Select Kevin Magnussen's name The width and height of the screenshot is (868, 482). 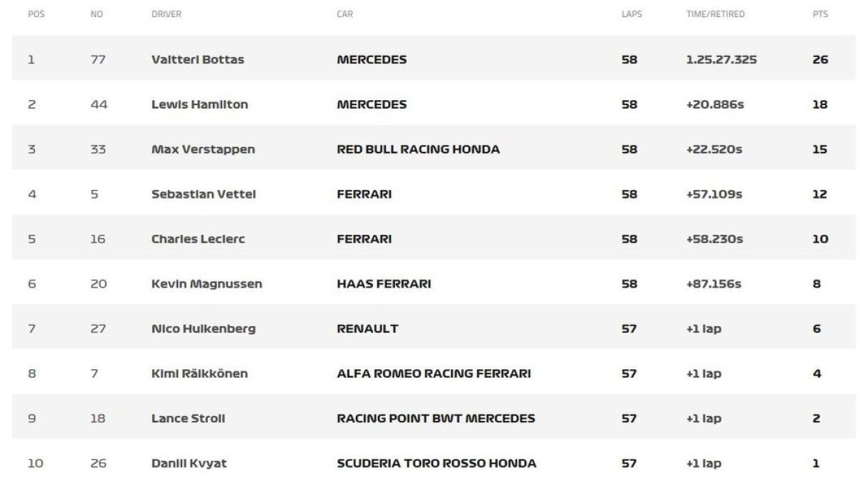[207, 284]
